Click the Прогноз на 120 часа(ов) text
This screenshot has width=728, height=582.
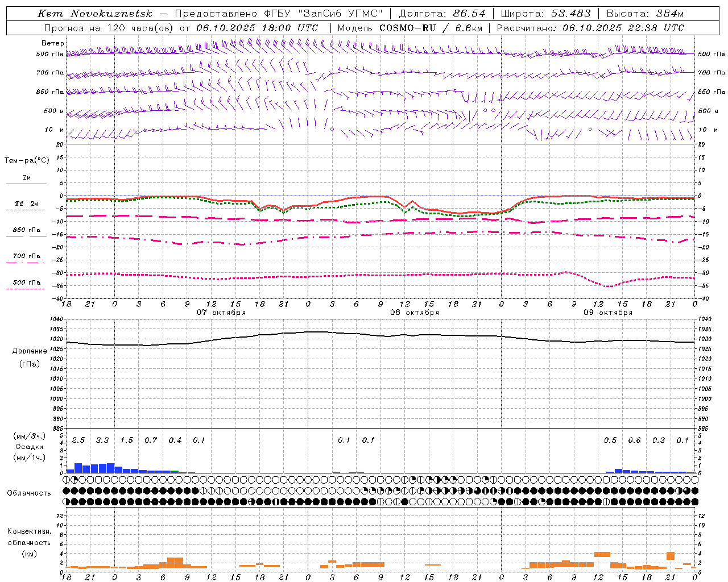coord(110,28)
